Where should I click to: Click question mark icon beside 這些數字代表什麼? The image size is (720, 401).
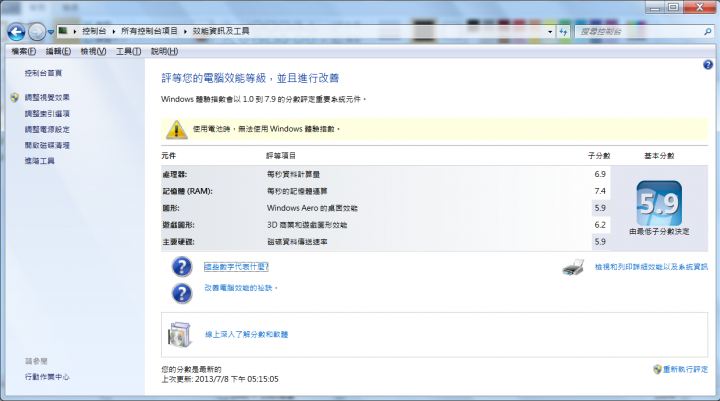click(182, 267)
